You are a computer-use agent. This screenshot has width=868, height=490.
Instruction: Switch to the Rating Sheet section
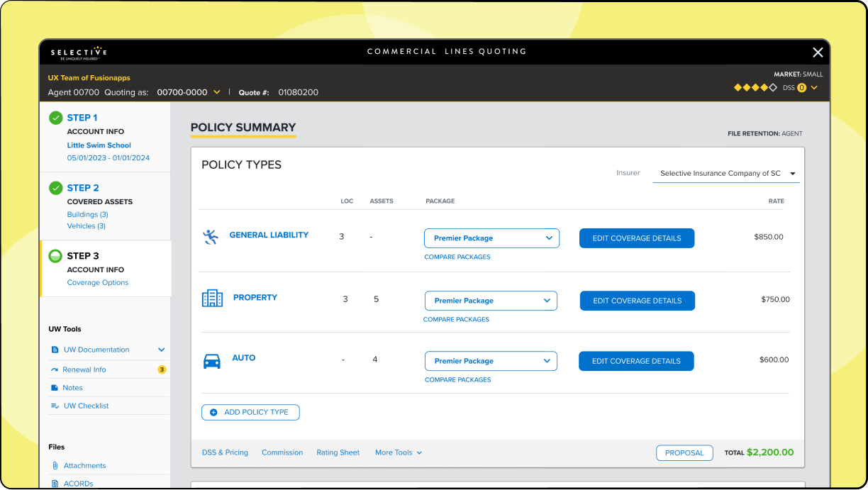pyautogui.click(x=338, y=452)
